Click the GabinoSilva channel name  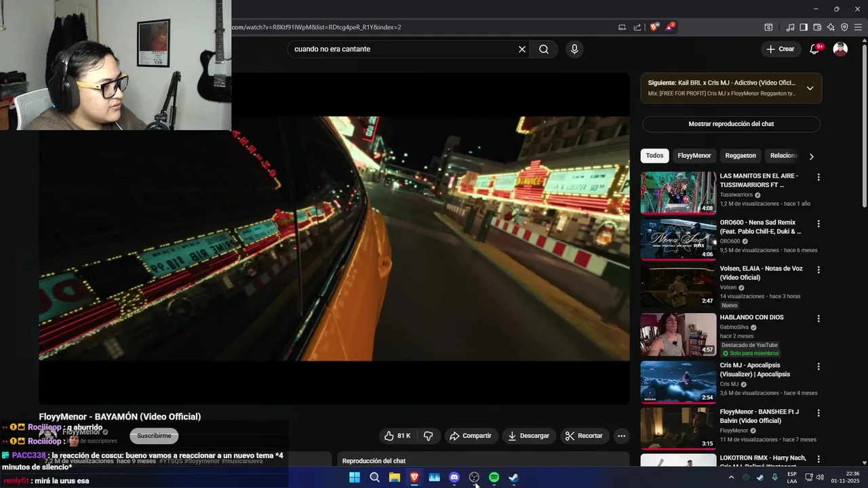coord(734,327)
